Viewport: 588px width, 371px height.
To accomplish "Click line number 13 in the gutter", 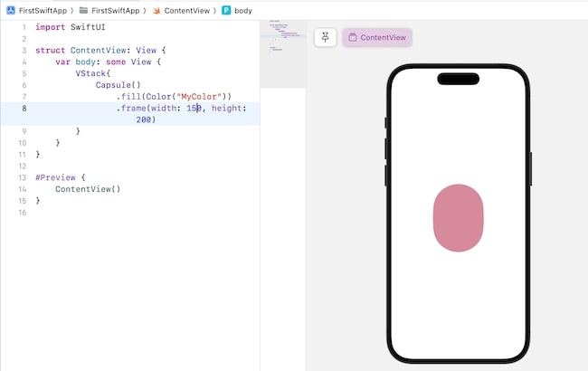I will [x=22, y=178].
